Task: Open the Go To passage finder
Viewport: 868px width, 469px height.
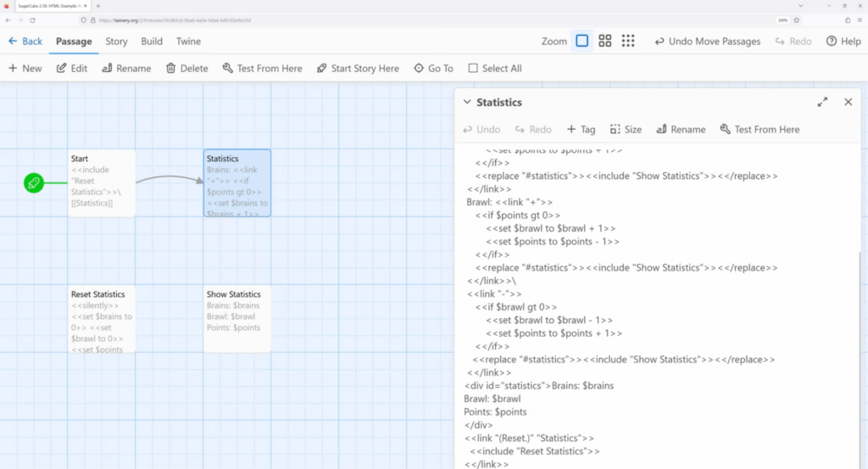Action: pyautogui.click(x=433, y=69)
